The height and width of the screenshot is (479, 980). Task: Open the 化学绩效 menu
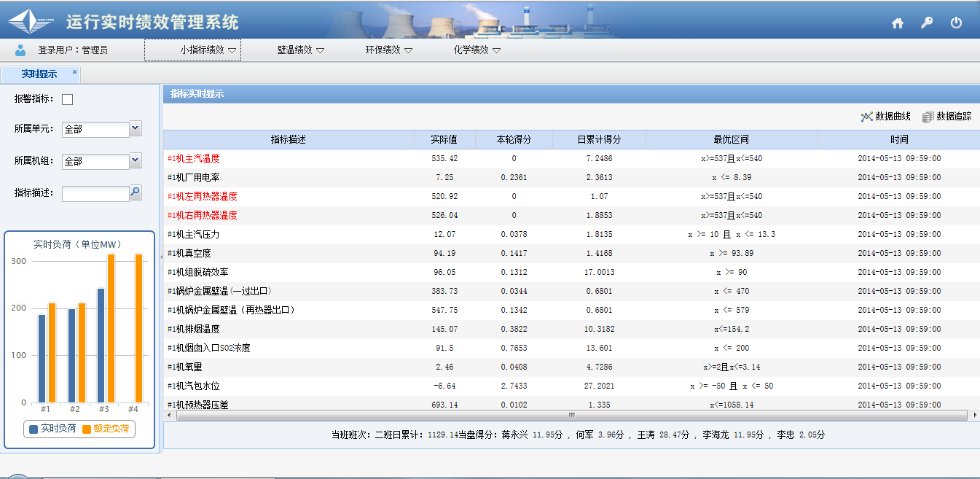pos(477,50)
